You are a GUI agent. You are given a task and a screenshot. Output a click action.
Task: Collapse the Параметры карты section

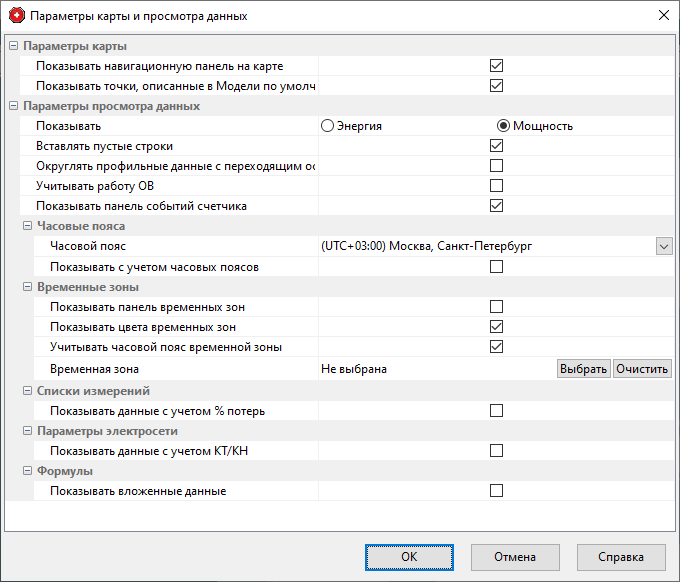(13, 46)
